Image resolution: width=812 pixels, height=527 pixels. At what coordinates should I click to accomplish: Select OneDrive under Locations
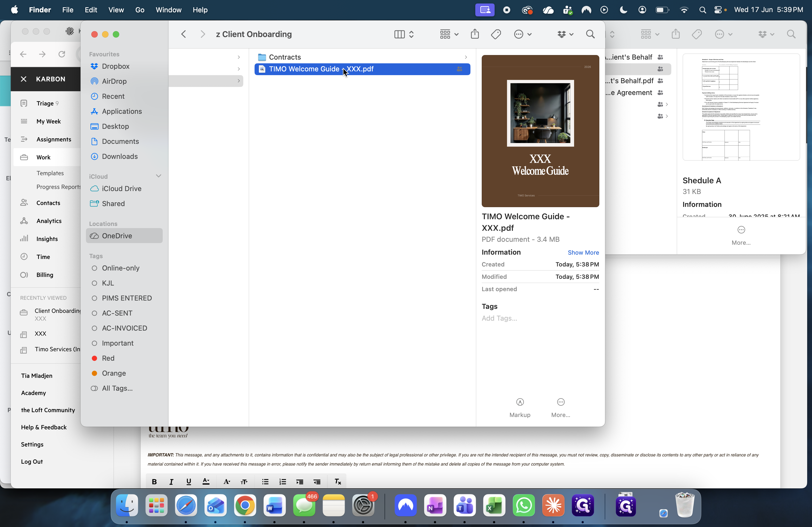pyautogui.click(x=124, y=236)
